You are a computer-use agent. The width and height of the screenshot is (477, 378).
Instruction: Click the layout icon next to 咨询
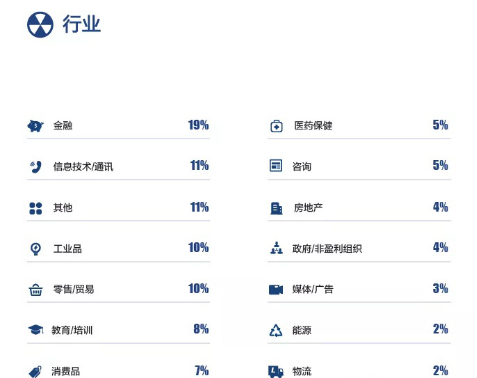click(276, 166)
